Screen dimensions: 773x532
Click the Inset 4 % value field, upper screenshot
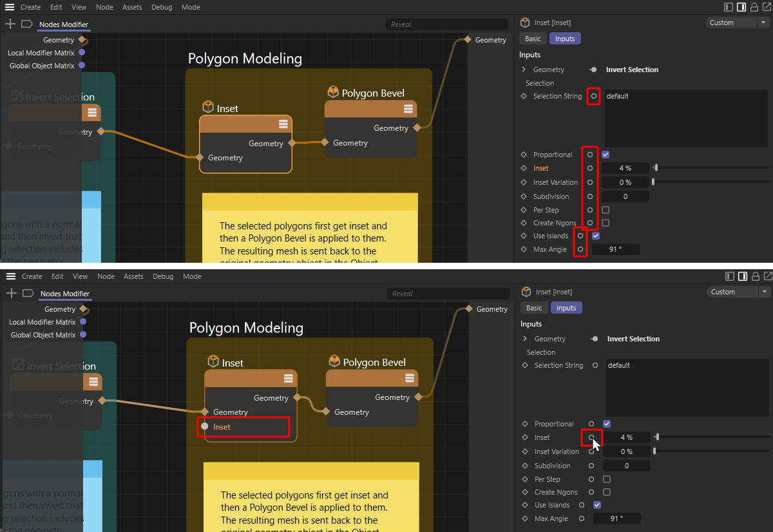(625, 168)
